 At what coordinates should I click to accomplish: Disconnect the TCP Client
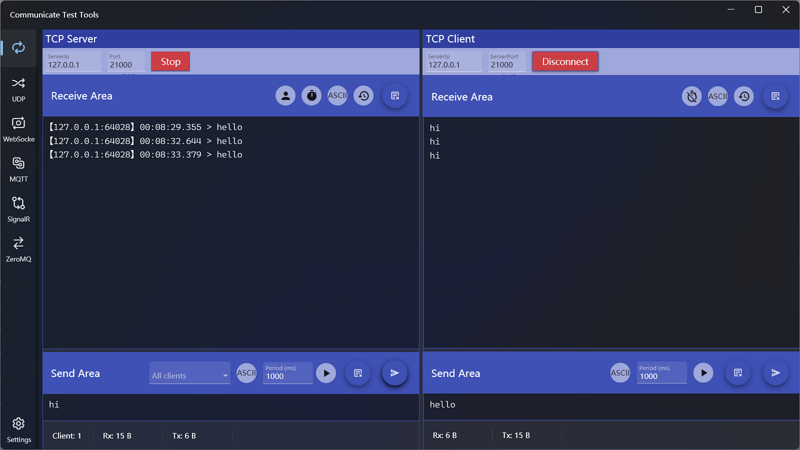565,62
